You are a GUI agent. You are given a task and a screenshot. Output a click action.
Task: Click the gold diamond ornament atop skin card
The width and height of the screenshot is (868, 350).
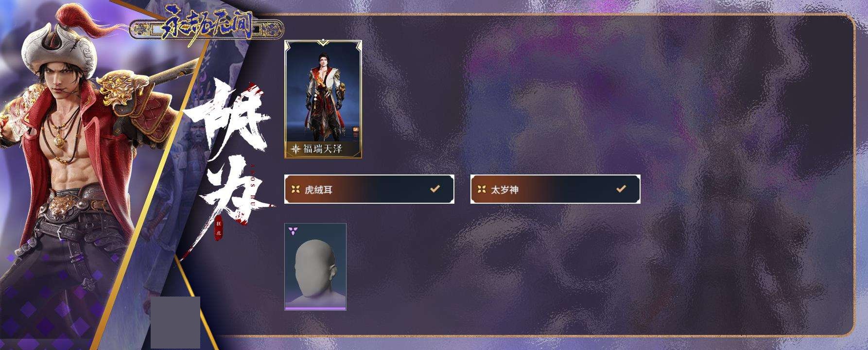click(323, 43)
